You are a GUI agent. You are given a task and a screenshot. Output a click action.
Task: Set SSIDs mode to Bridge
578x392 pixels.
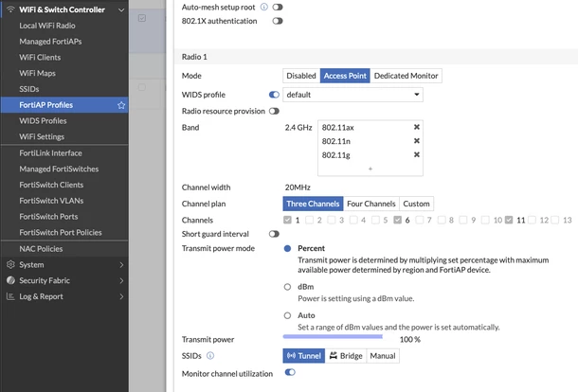click(346, 355)
